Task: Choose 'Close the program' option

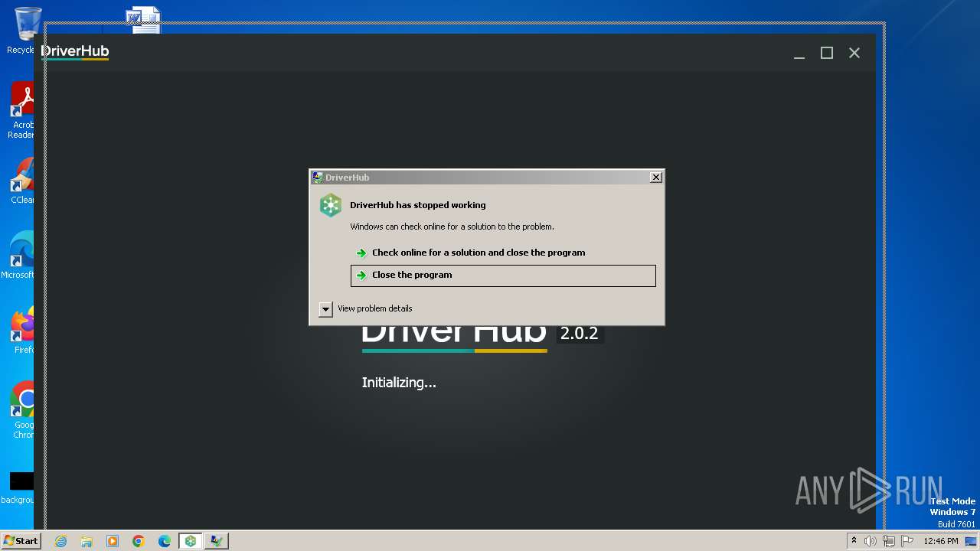Action: (503, 275)
